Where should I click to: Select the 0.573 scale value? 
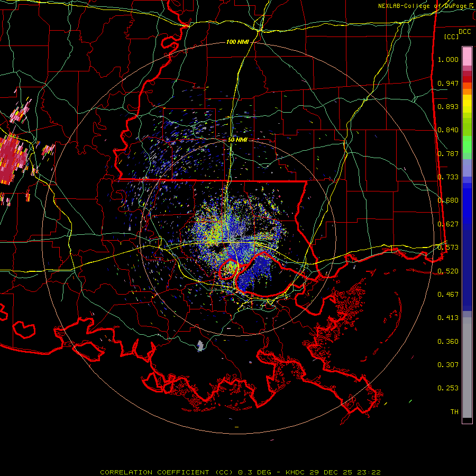click(448, 248)
